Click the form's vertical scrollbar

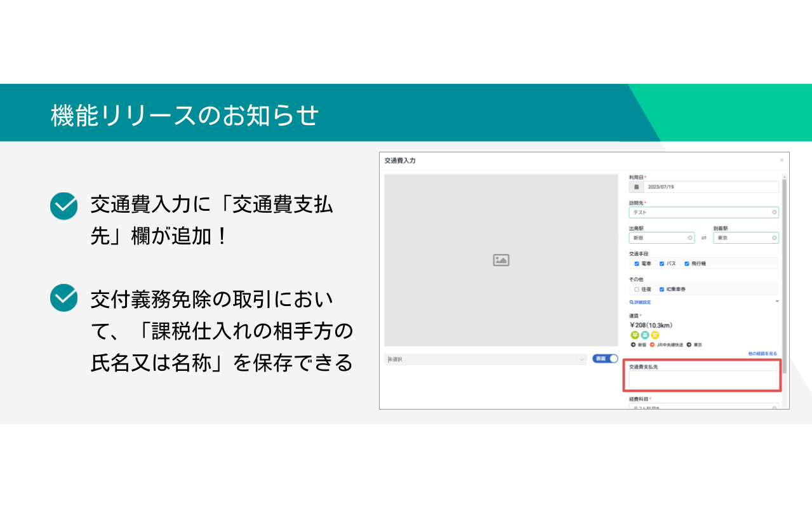point(784,273)
